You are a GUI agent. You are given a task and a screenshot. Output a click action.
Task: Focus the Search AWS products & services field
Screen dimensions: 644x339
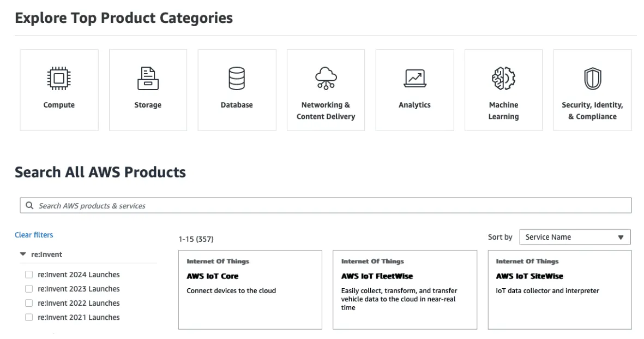327,206
